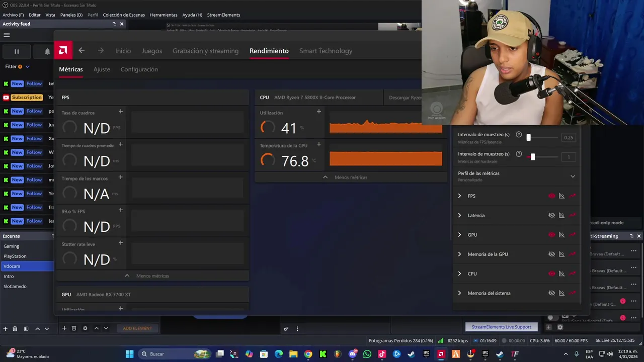Add Stutter rate leve metric plus

(x=120, y=243)
